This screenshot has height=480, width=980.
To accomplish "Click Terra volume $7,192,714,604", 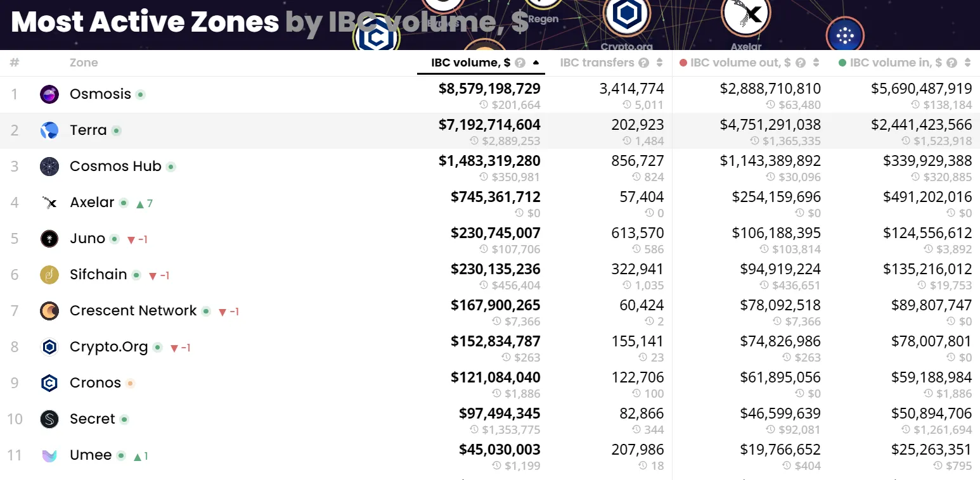I will click(489, 125).
